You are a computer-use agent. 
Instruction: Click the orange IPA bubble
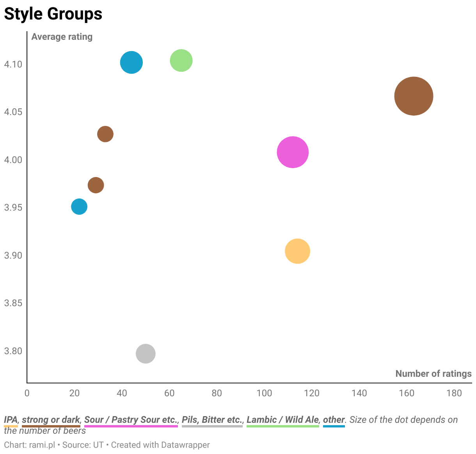[x=297, y=251]
